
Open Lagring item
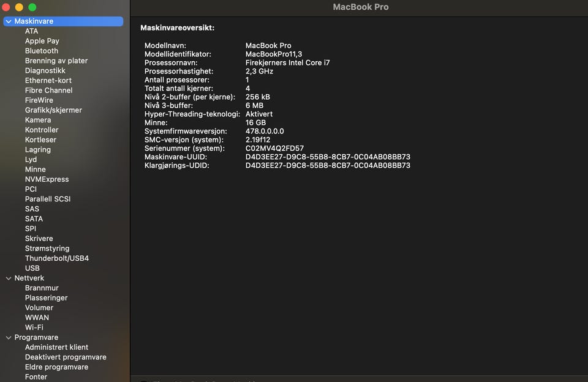pyautogui.click(x=38, y=149)
